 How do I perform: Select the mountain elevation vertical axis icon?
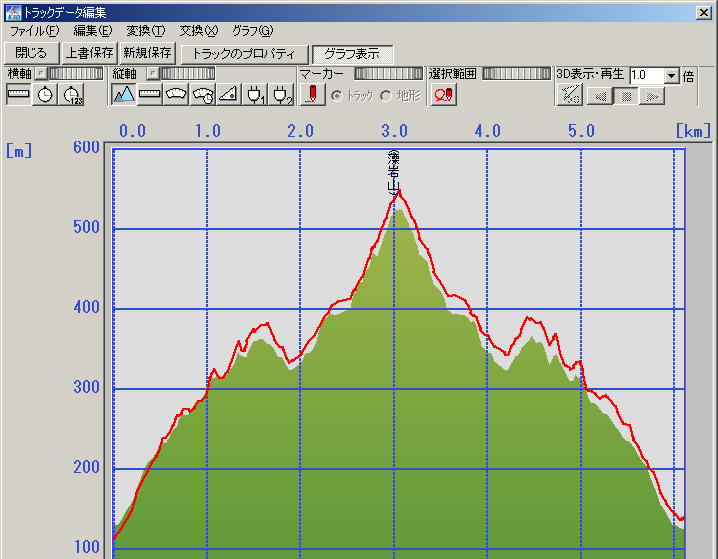click(x=124, y=94)
